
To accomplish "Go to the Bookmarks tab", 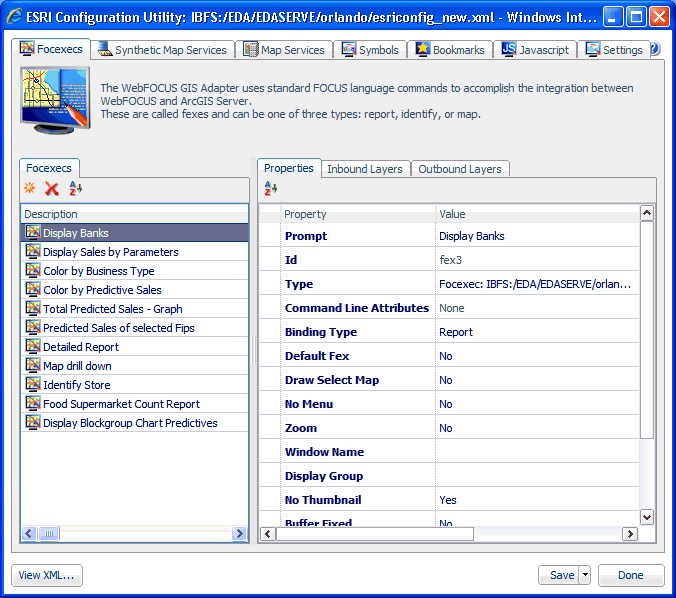I will 450,50.
